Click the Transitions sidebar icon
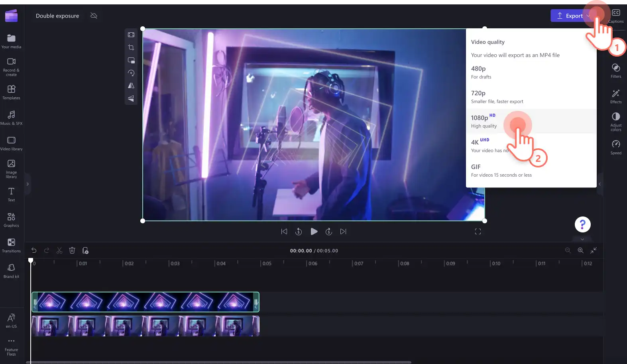Screen dimensions: 627x364 click(x=11, y=245)
